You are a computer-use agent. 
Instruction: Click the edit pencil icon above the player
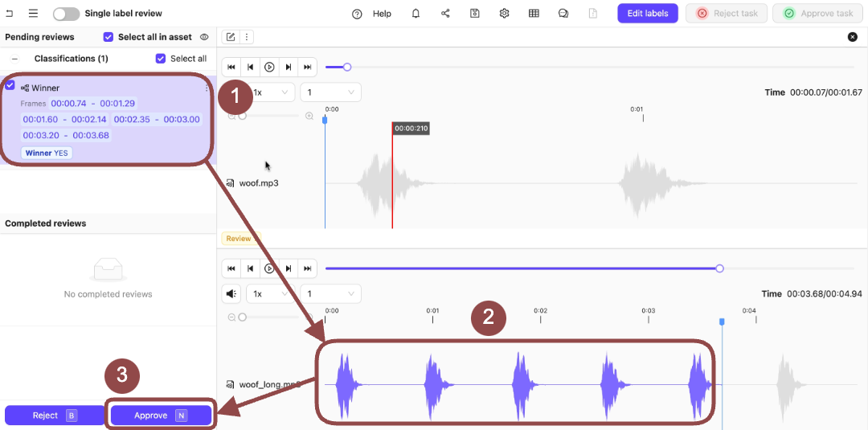pyautogui.click(x=231, y=37)
